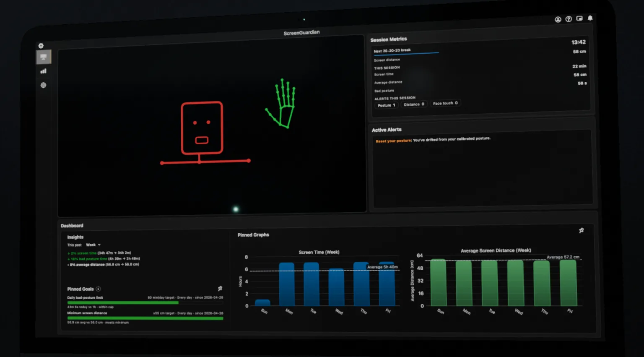Click the red shoulder line overlay

205,162
